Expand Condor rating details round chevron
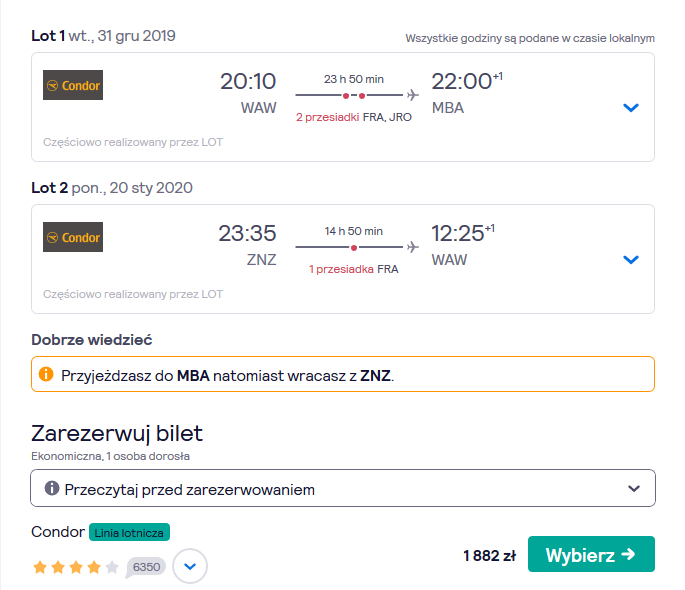 [190, 566]
